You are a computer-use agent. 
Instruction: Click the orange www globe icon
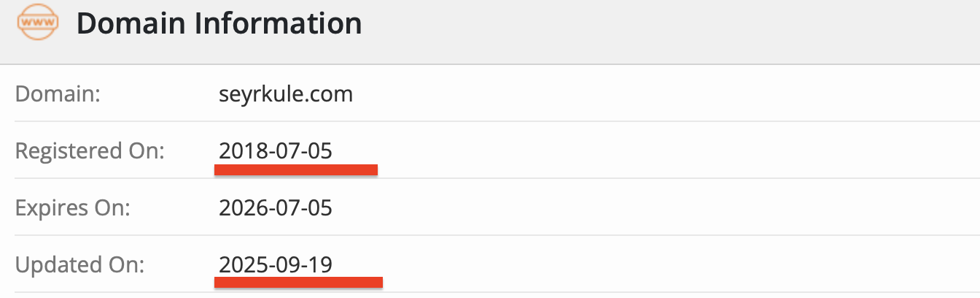click(x=38, y=24)
